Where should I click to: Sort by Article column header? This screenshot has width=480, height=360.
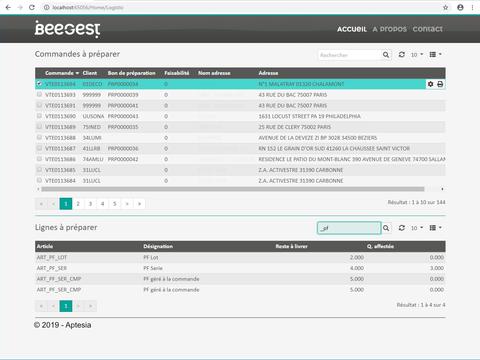tap(45, 246)
